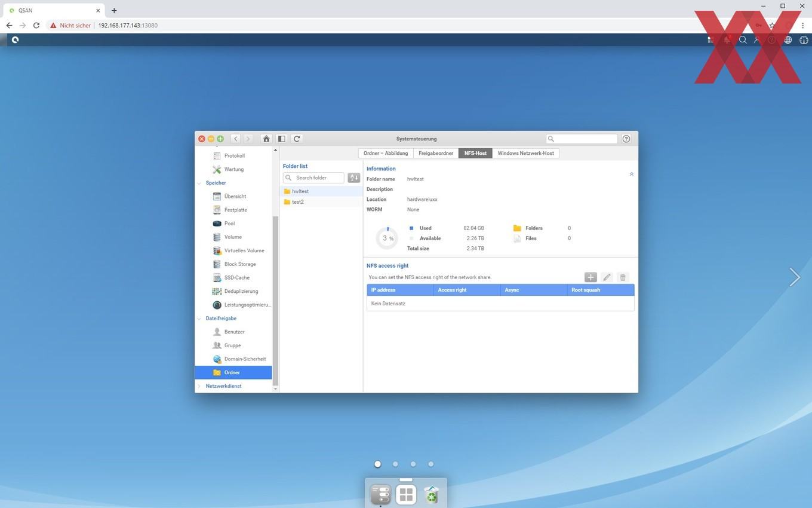Select the third desktop page dot
The height and width of the screenshot is (508, 812).
pos(413,464)
